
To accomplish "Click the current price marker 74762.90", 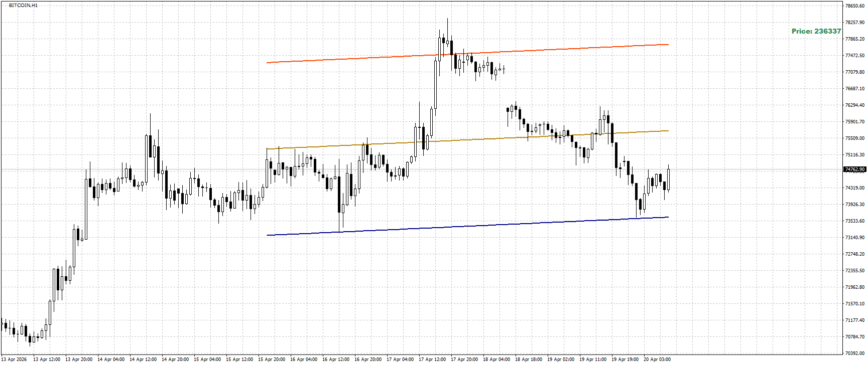I will pyautogui.click(x=855, y=169).
